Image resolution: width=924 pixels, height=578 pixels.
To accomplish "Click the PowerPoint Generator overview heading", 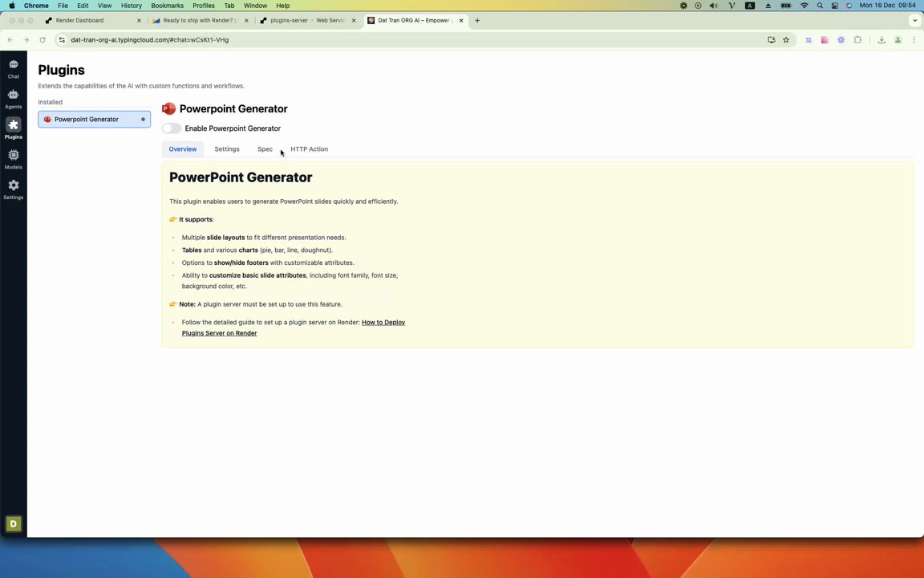I will (241, 177).
